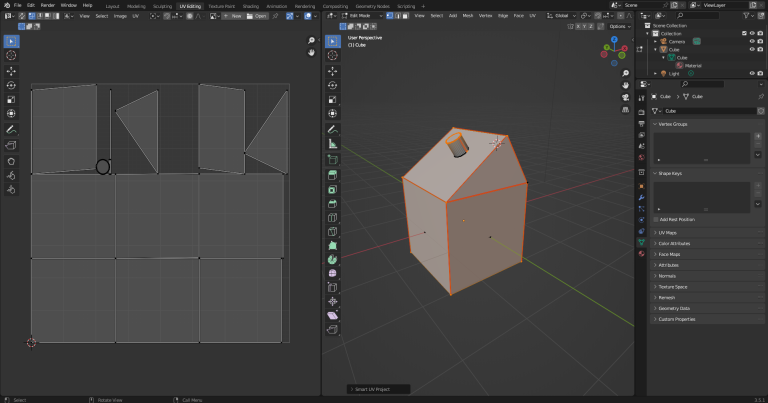Toggle visibility of the Light object
This screenshot has height=403, width=768.
click(x=750, y=73)
